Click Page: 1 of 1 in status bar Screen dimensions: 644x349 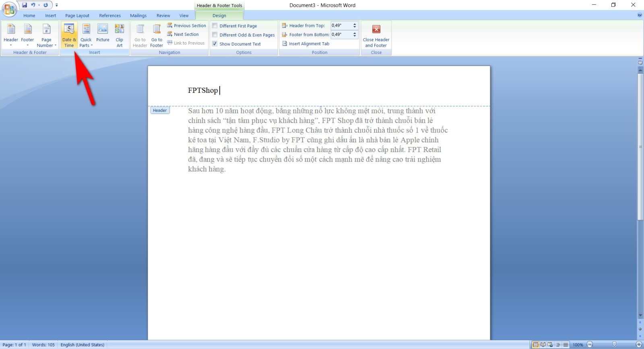click(14, 345)
